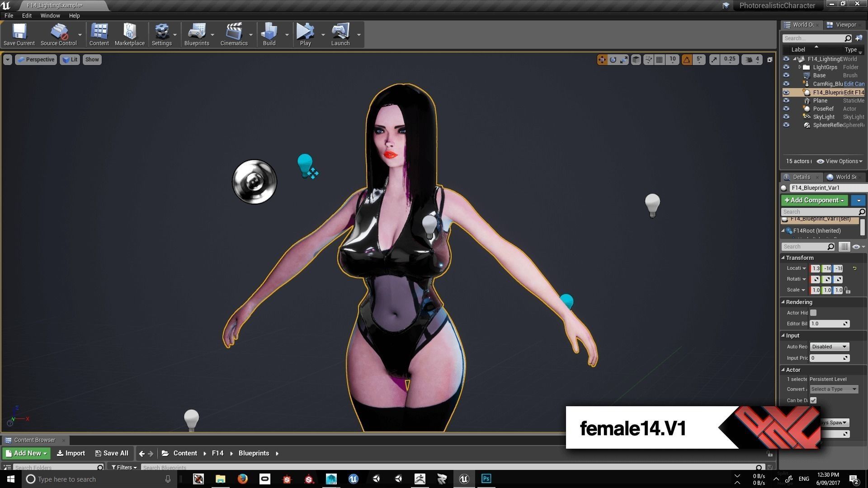The height and width of the screenshot is (488, 868).
Task: Collapse the Rendering section
Action: coord(783,302)
